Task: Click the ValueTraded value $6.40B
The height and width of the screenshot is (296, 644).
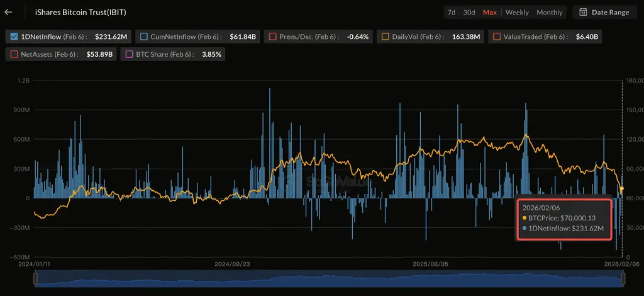Action: tap(587, 37)
